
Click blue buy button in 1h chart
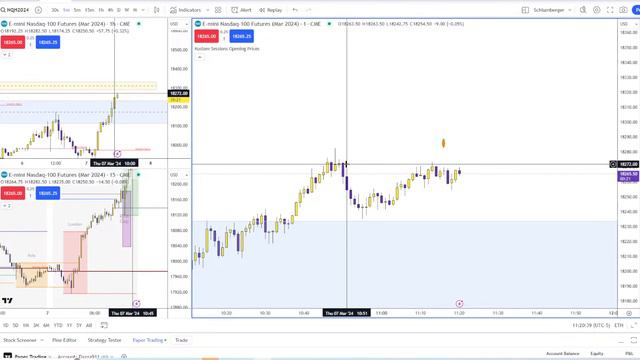(x=48, y=42)
